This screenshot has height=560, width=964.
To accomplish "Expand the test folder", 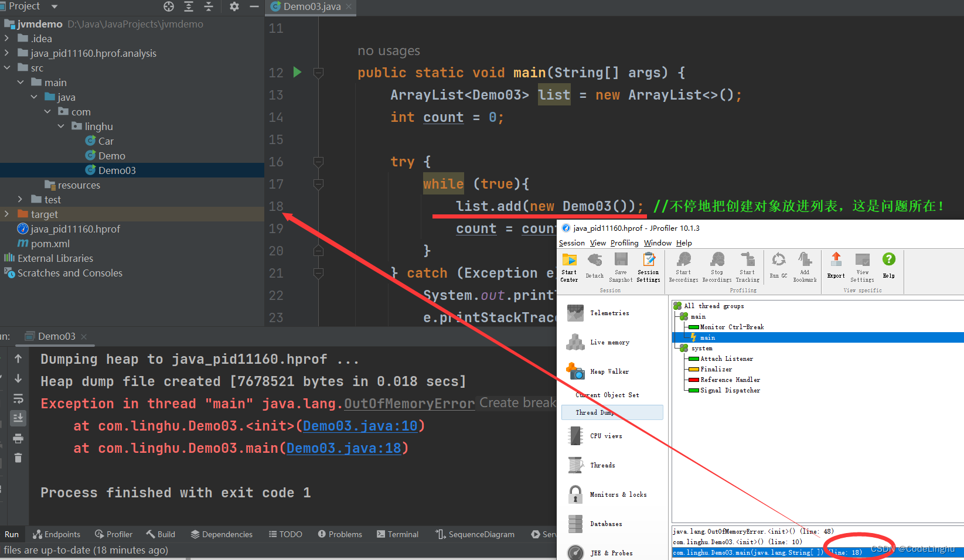I will click(21, 199).
